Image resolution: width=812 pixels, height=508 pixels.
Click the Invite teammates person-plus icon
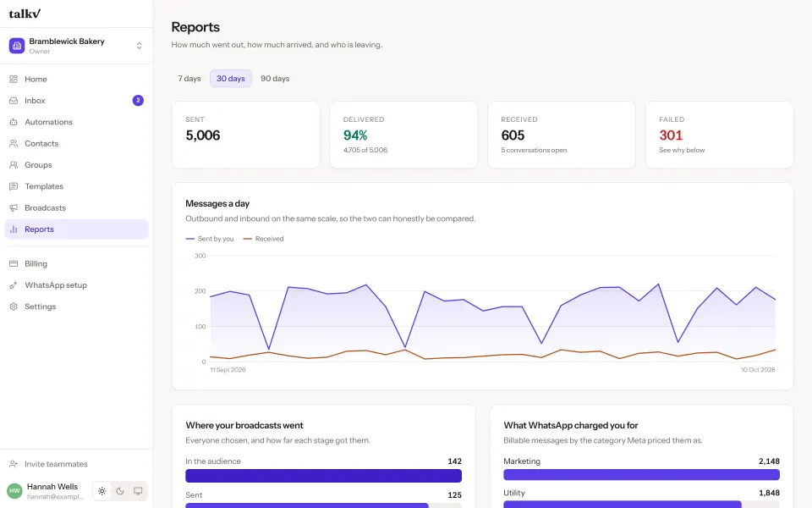point(14,464)
